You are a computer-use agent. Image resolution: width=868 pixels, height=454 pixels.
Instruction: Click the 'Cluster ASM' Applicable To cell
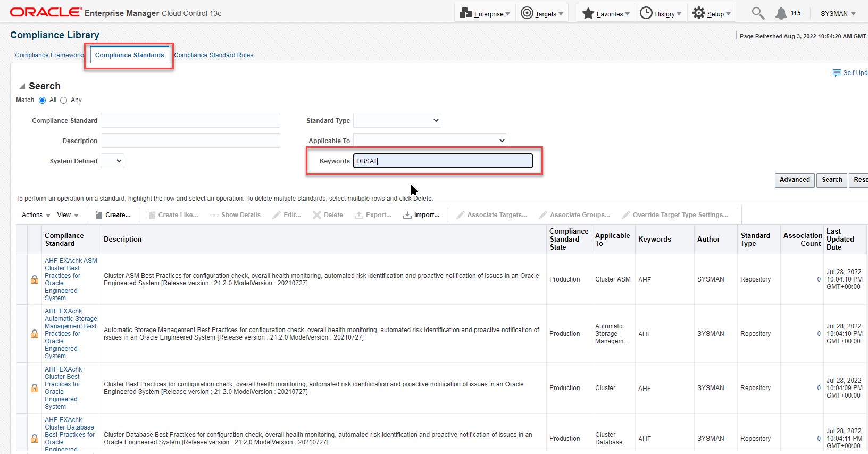[x=613, y=279]
